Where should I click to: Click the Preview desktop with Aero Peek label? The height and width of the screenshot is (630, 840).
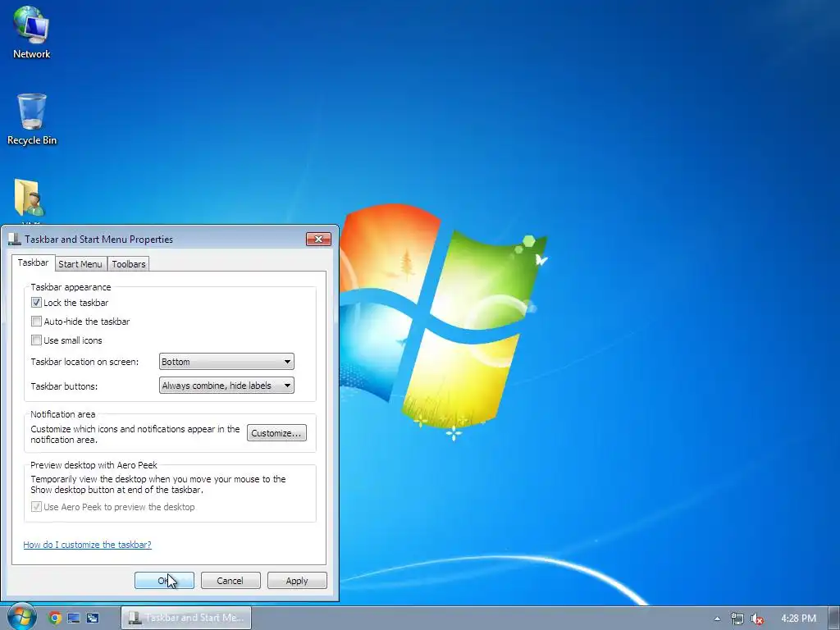click(94, 465)
